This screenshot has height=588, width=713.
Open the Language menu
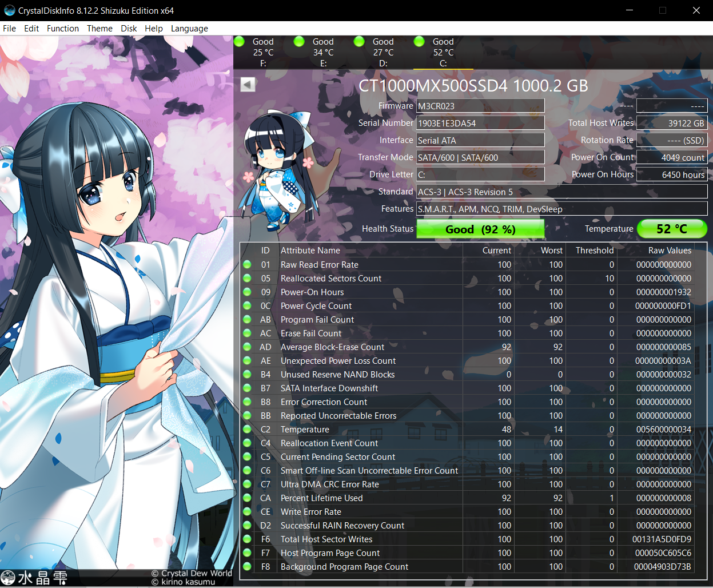click(x=189, y=29)
